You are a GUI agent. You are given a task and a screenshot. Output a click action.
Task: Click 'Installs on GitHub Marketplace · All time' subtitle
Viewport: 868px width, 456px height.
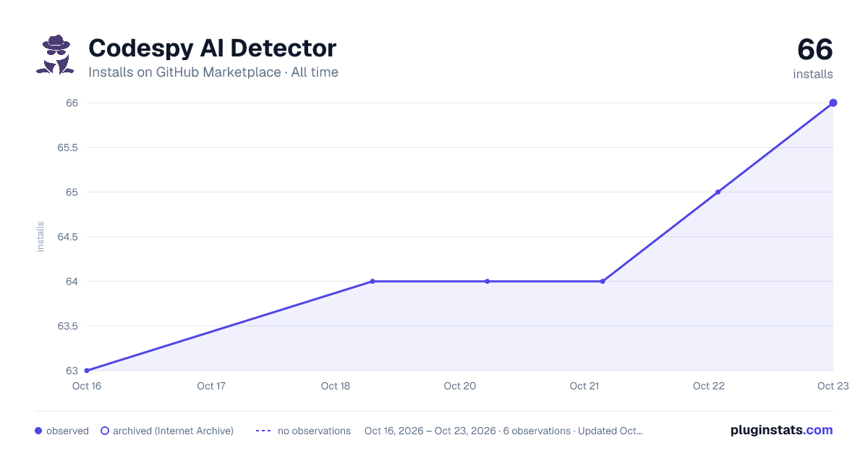(x=213, y=72)
